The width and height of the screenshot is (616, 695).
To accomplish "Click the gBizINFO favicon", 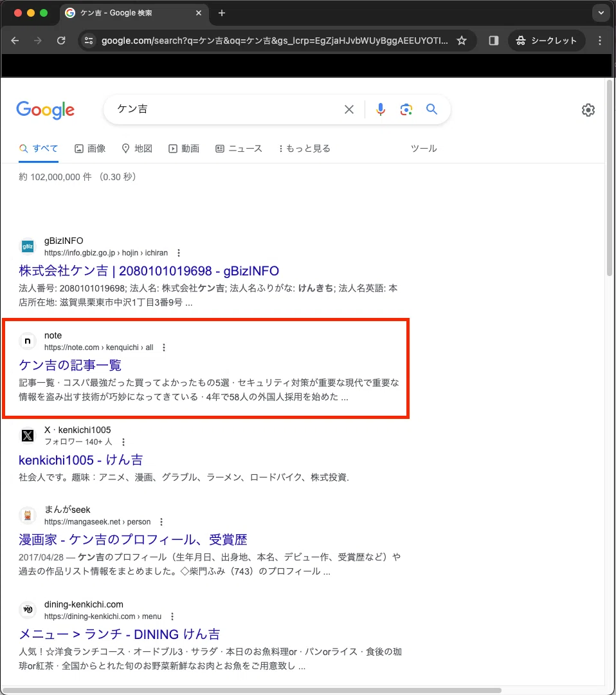I will coord(28,246).
